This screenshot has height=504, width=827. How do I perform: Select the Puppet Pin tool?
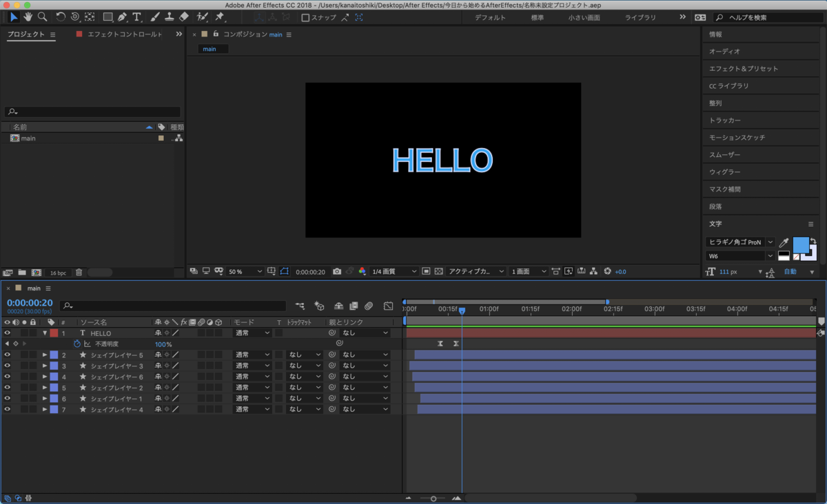coord(220,17)
